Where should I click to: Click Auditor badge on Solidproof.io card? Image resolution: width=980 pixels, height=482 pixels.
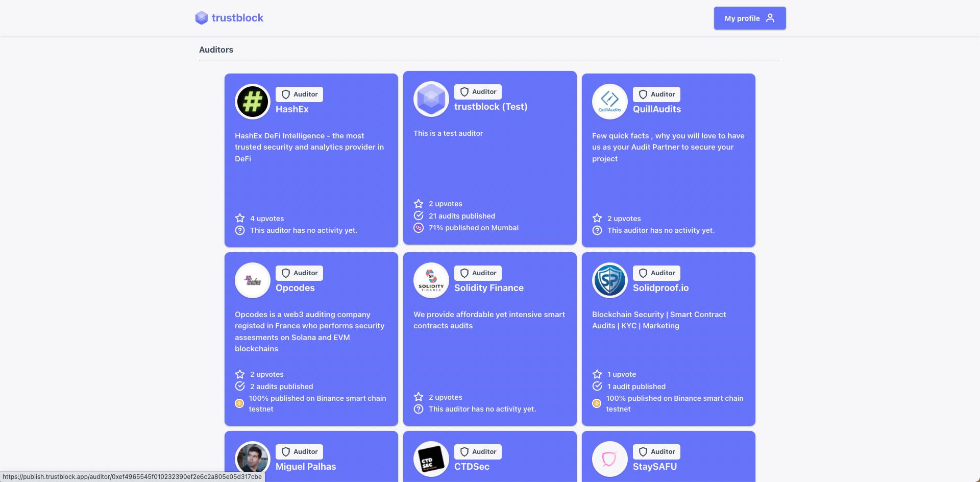point(656,273)
